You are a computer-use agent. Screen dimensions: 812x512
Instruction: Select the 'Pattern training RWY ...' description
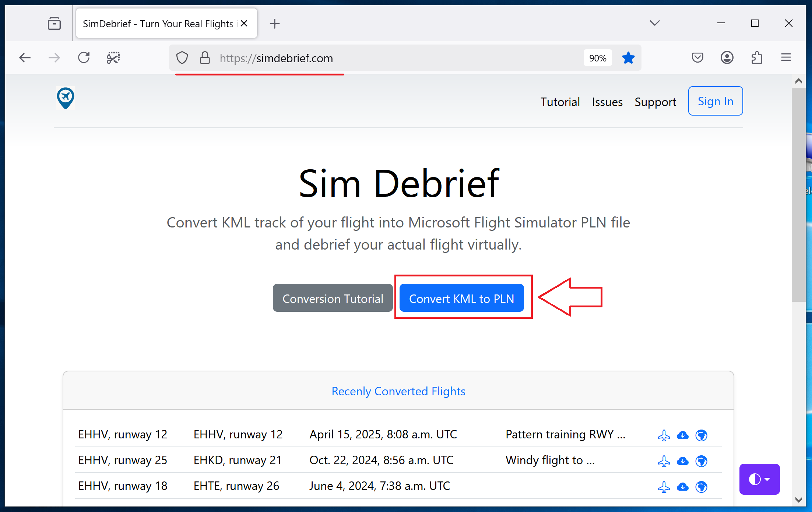[566, 435]
